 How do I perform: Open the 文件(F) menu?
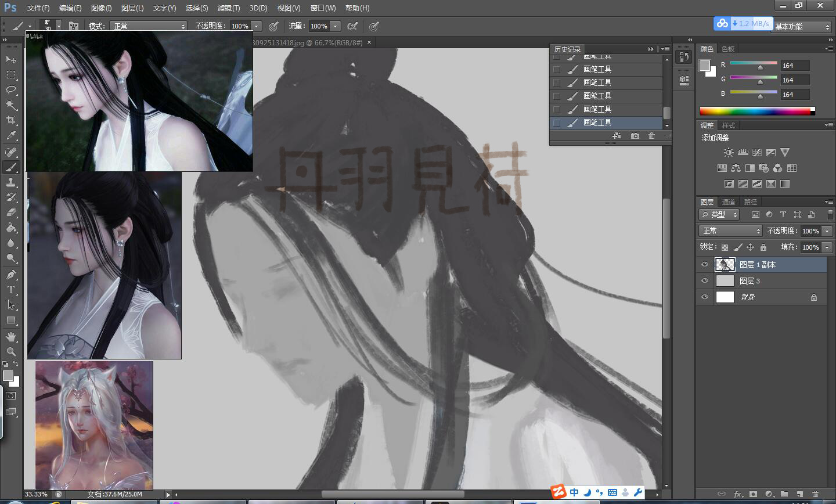(x=38, y=8)
